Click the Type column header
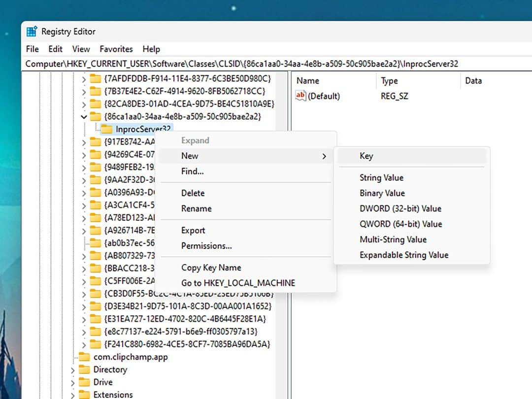Image resolution: width=532 pixels, height=399 pixels. click(x=418, y=81)
